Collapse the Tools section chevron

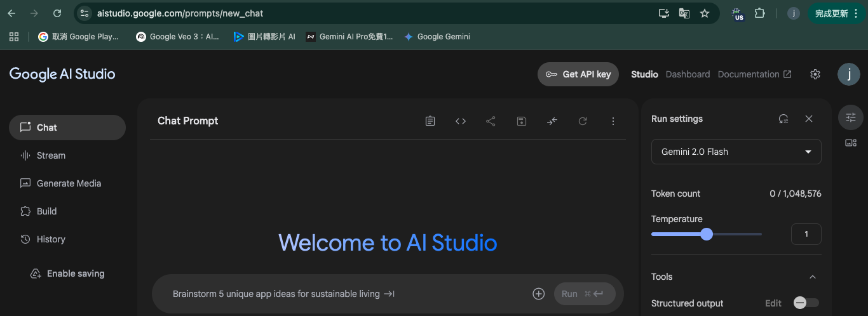[812, 277]
